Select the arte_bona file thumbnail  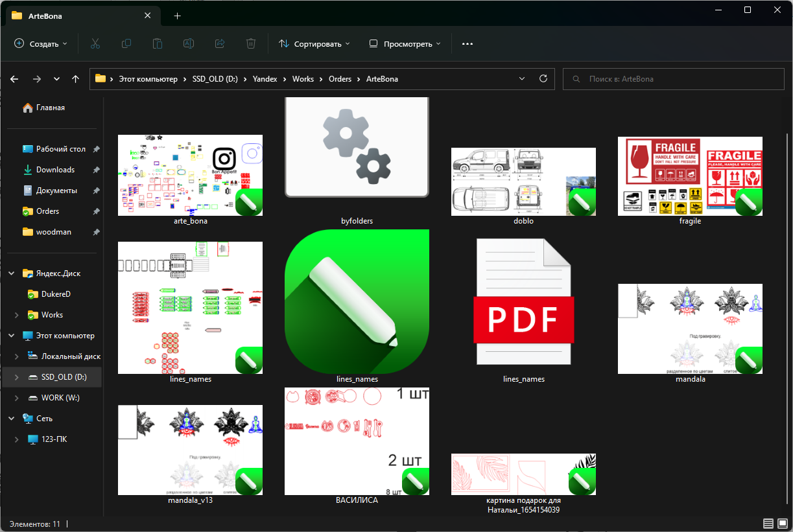(x=190, y=175)
